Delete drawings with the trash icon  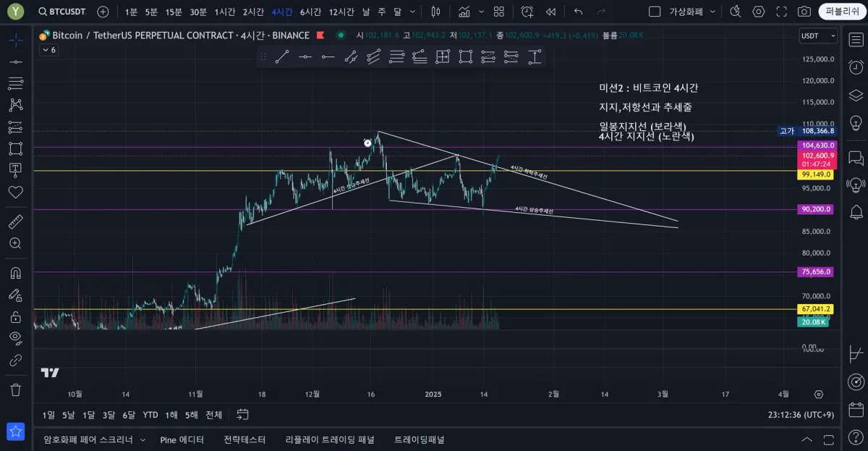tap(15, 389)
